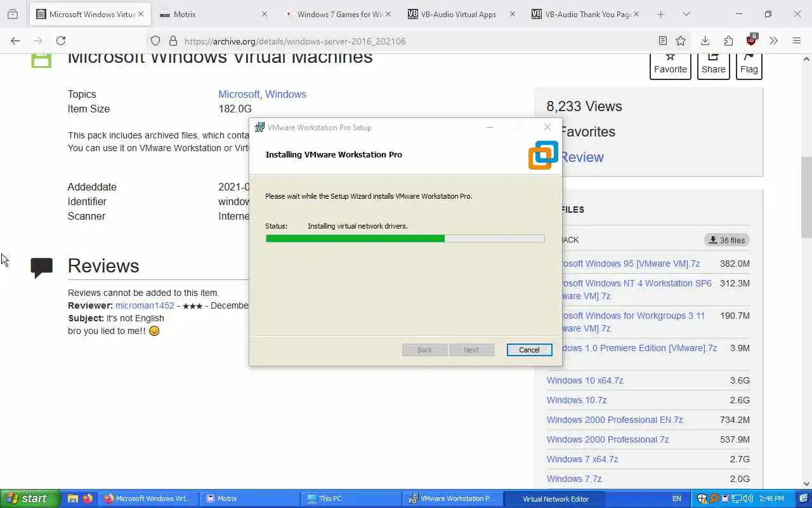
Task: Click the Reviews speech bubble icon
Action: pyautogui.click(x=42, y=267)
